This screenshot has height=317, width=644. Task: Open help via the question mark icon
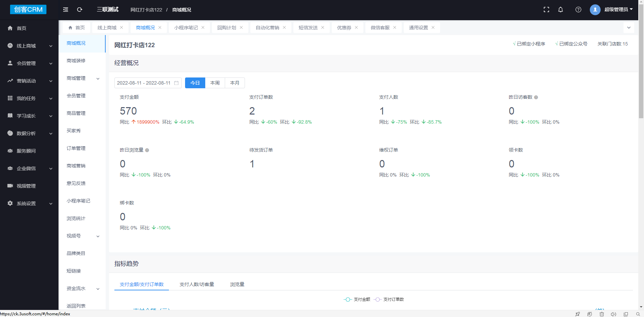(578, 9)
